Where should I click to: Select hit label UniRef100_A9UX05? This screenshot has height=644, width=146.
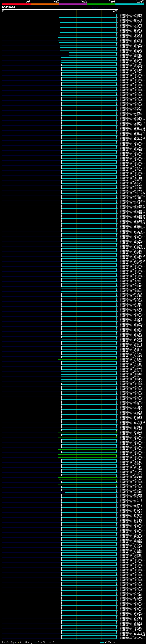[x=131, y=286]
